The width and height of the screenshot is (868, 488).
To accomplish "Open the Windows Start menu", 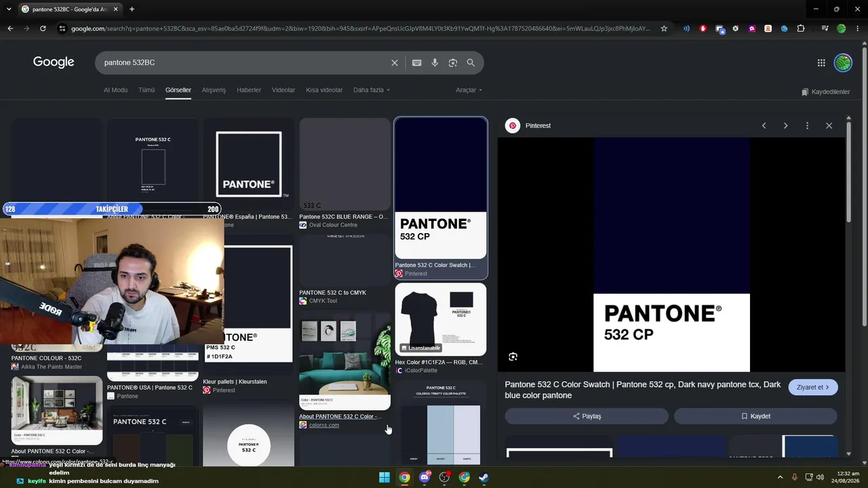I will tap(384, 477).
